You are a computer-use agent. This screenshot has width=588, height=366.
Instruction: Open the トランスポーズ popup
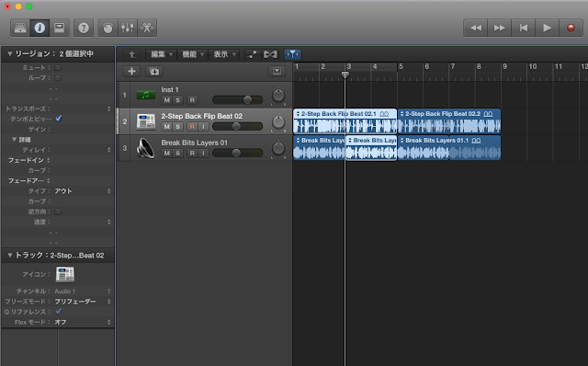[x=108, y=109]
